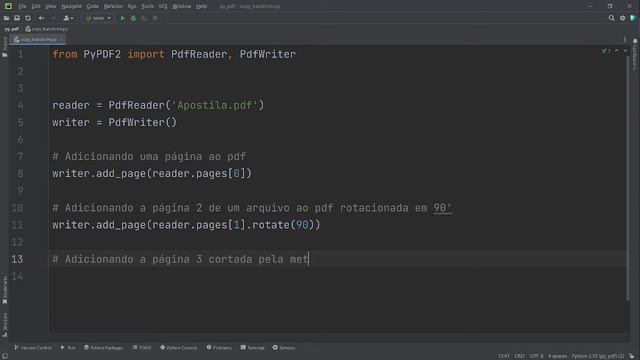
Task: Open the run configuration dropdown
Action: pos(98,18)
